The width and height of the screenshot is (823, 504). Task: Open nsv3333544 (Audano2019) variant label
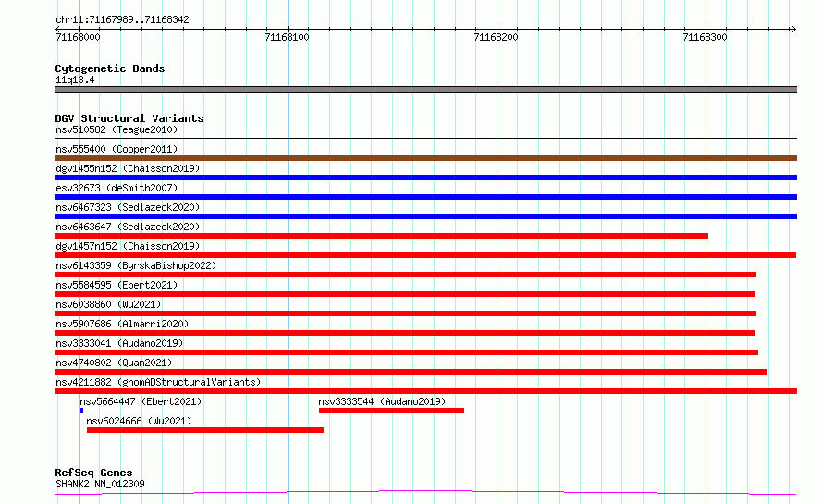pos(382,401)
